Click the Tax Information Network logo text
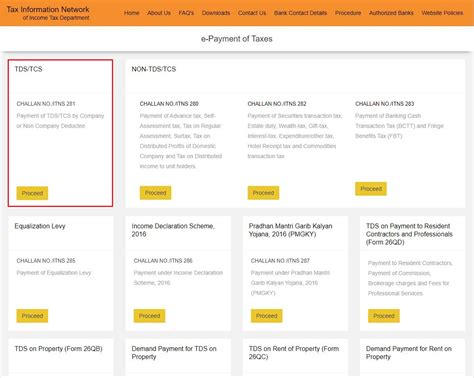Screen dimensions: 474x378 point(48,13)
